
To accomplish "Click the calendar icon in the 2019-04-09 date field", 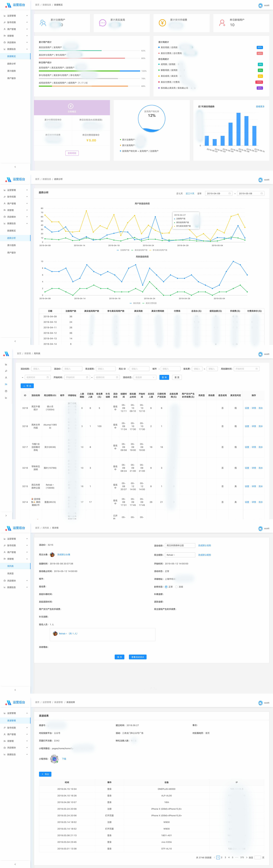I will [x=230, y=193].
